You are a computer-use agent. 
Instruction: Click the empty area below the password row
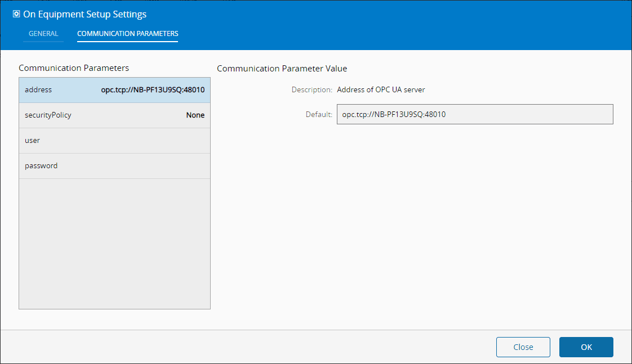click(114, 242)
